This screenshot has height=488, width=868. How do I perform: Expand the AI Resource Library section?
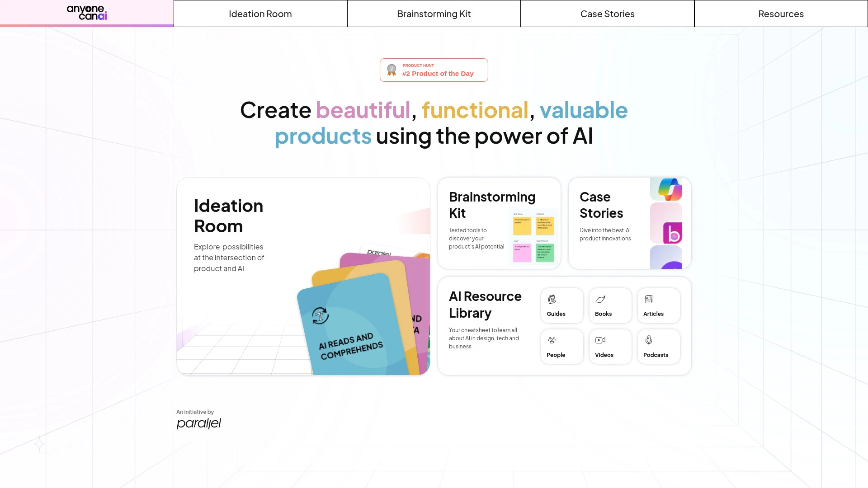coord(485,304)
